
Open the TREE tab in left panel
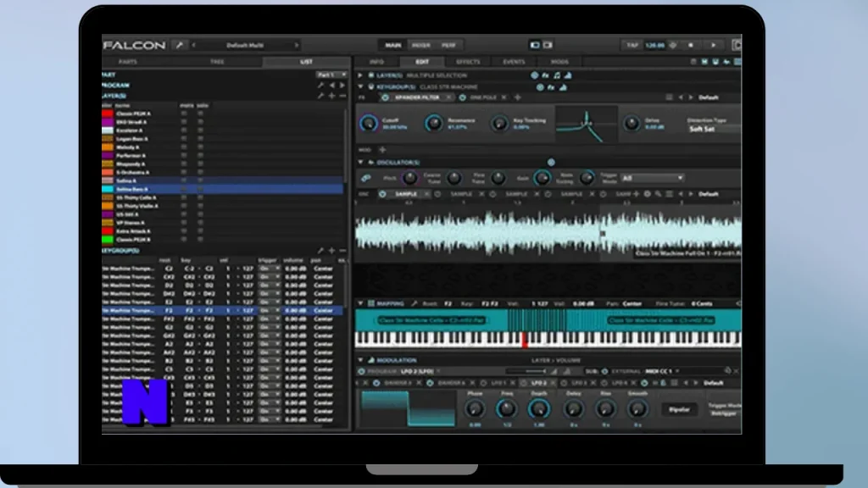pos(217,62)
